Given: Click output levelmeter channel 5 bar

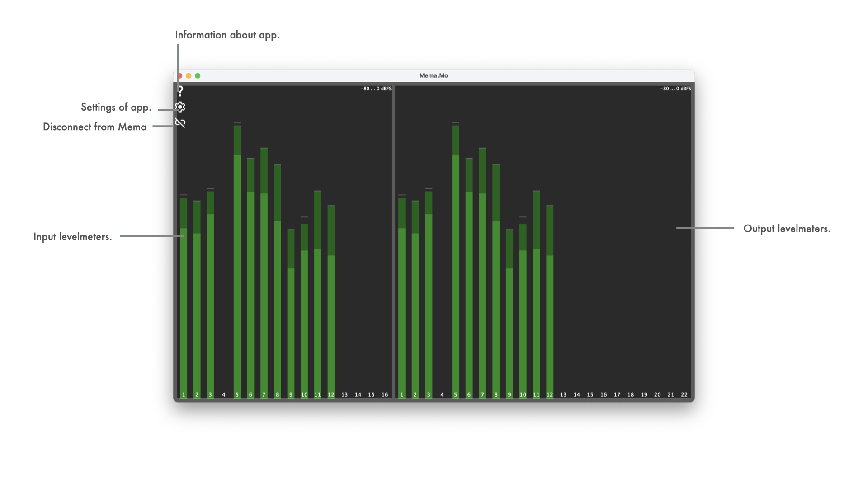Looking at the screenshot, I should [x=455, y=271].
